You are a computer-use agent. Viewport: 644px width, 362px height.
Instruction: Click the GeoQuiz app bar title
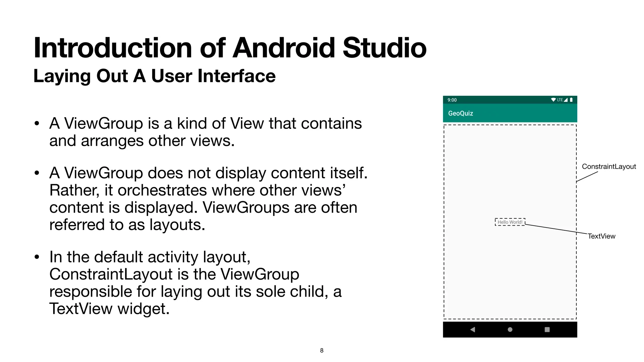click(x=461, y=113)
